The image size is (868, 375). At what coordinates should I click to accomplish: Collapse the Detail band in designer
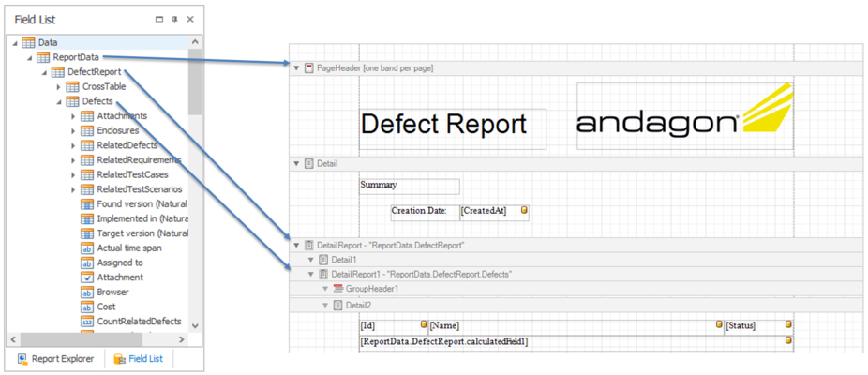point(297,163)
